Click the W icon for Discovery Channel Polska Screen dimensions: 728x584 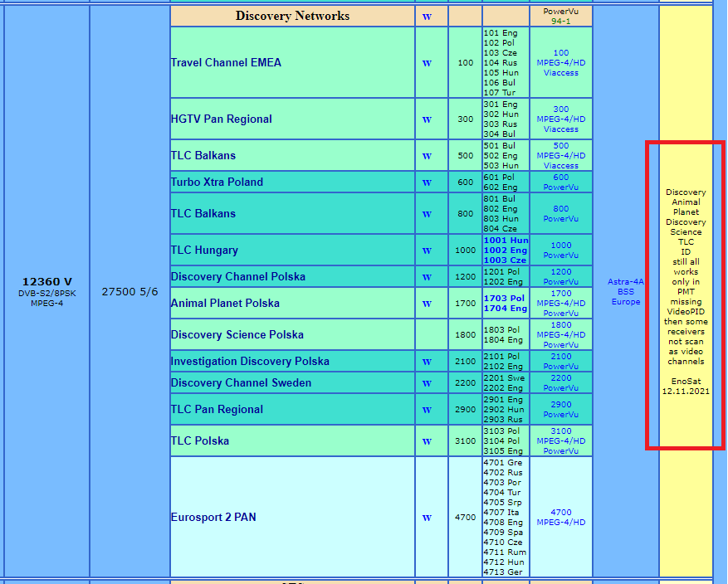[x=427, y=277]
